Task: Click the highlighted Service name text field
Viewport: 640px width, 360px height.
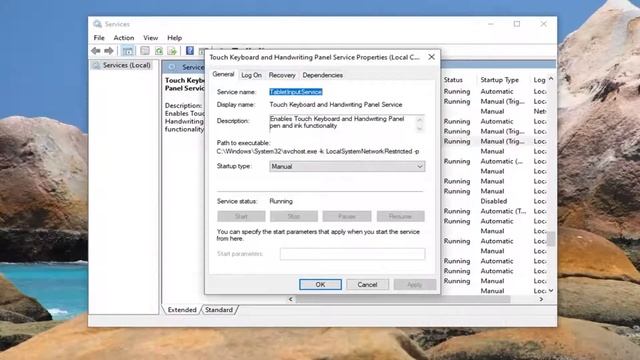Action: (x=296, y=92)
